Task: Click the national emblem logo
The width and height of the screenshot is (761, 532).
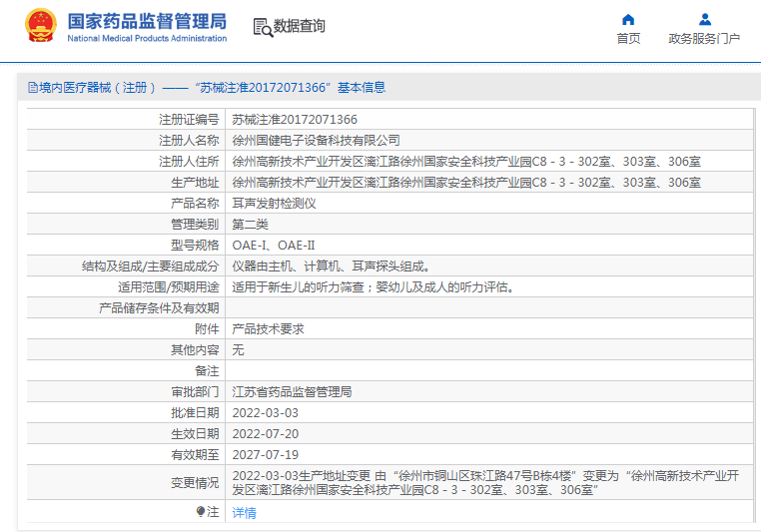Action: point(40,26)
